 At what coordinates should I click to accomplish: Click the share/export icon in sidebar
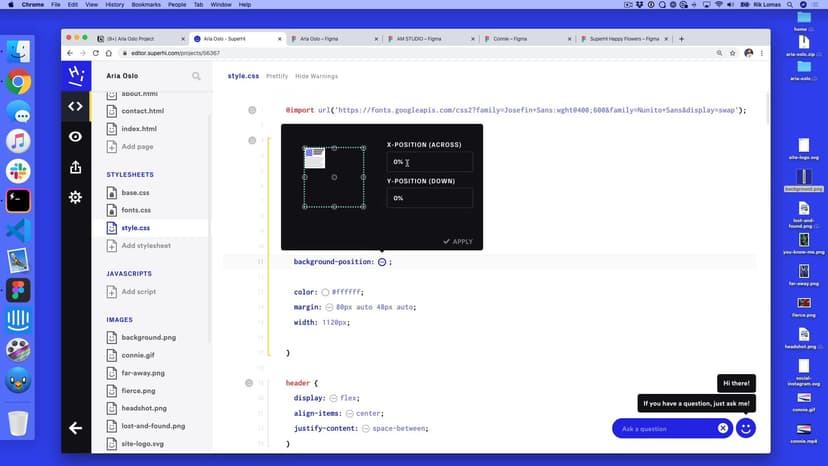point(75,167)
